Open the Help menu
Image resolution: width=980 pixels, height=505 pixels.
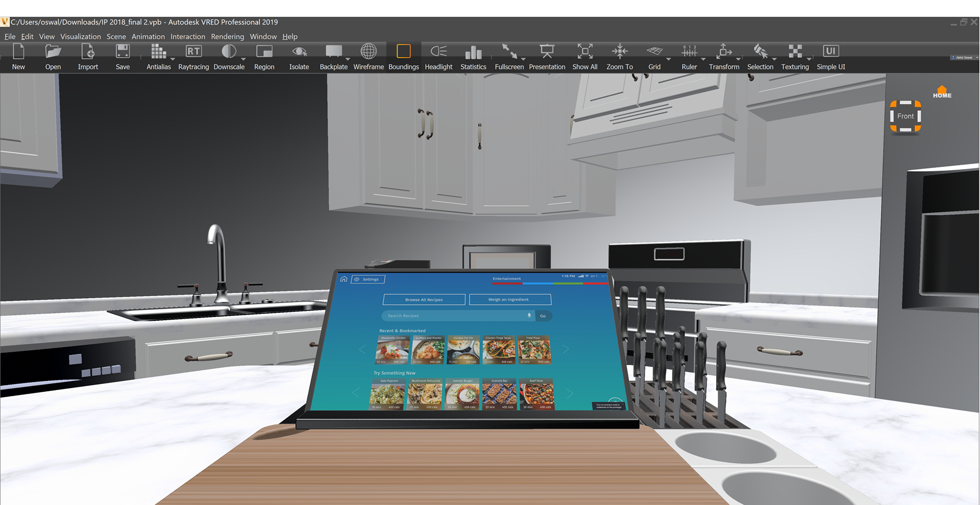(290, 36)
